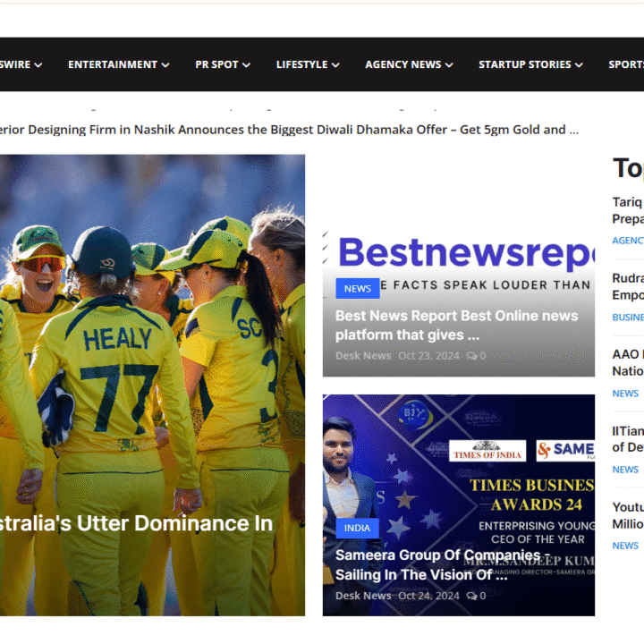The height and width of the screenshot is (644, 644).
Task: Click comment icon on Oct 24 article
Action: coord(471,596)
